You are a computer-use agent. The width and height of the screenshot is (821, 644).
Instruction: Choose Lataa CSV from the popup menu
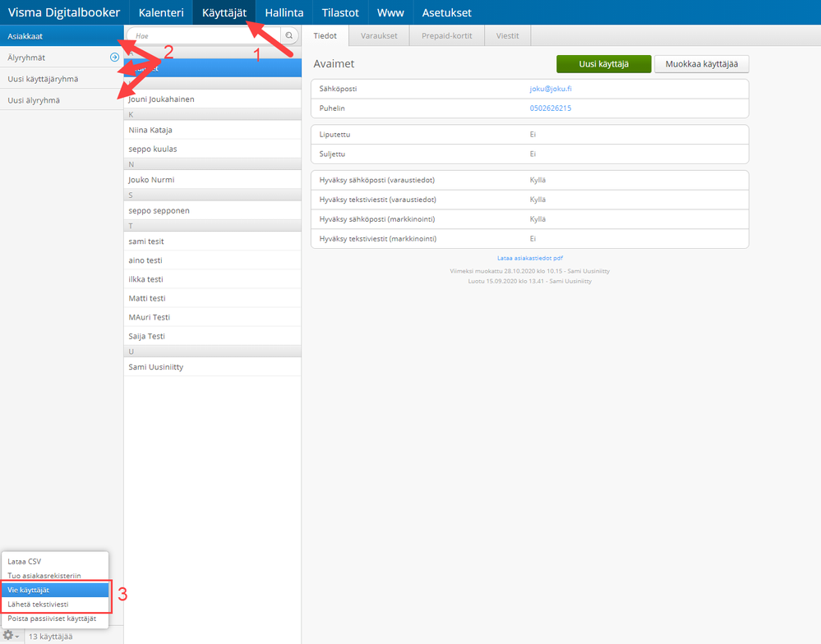pyautogui.click(x=55, y=561)
